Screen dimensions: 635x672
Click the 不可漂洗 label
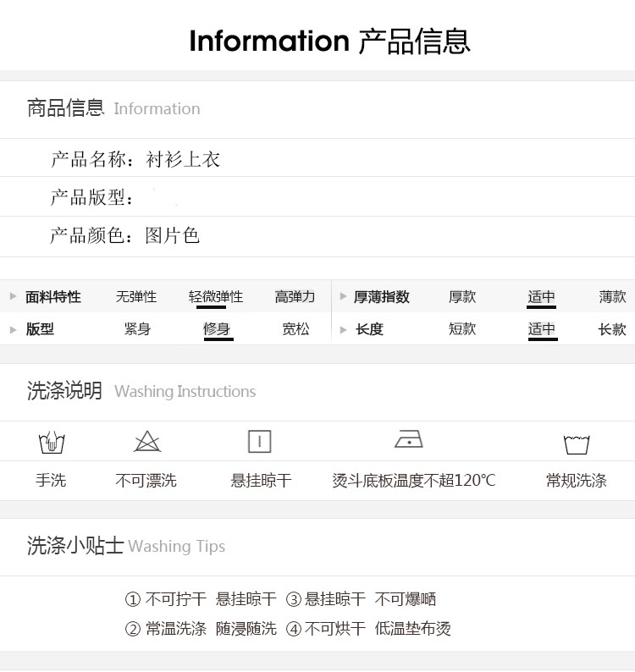(146, 480)
